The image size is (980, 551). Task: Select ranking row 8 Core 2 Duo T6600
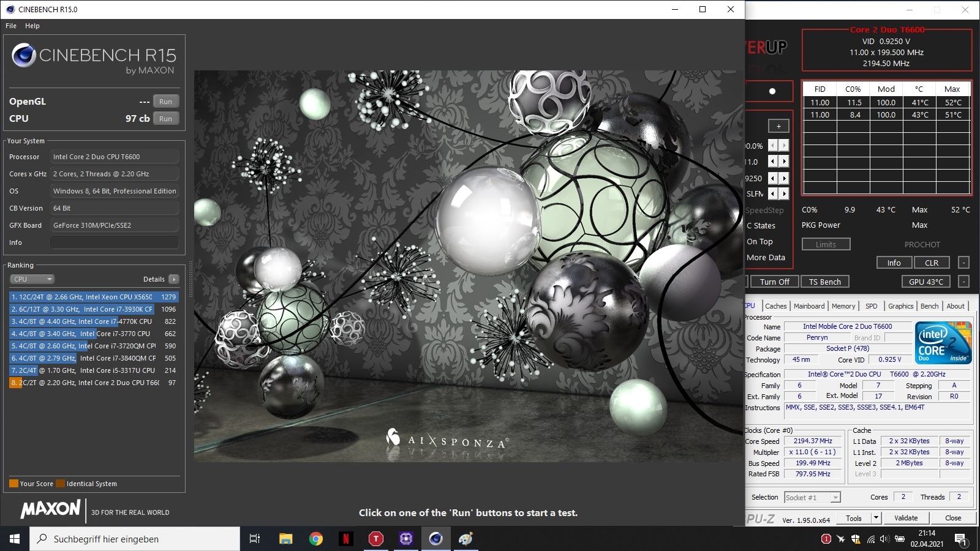click(x=94, y=383)
